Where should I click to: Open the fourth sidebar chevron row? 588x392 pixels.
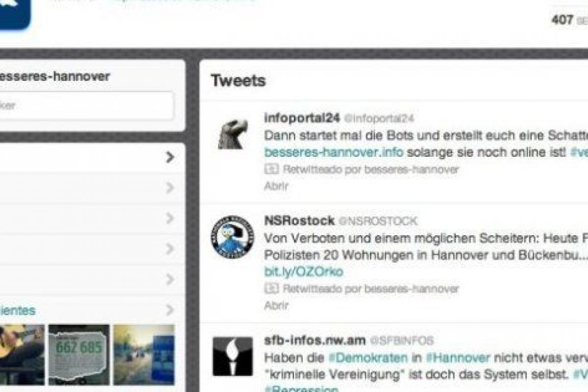[170, 249]
